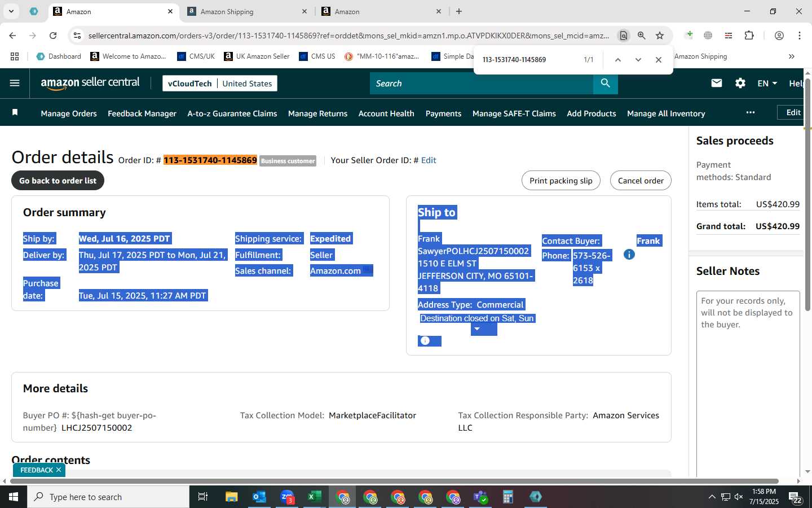This screenshot has height=508, width=812.
Task: Open Payments menu item
Action: tap(443, 113)
